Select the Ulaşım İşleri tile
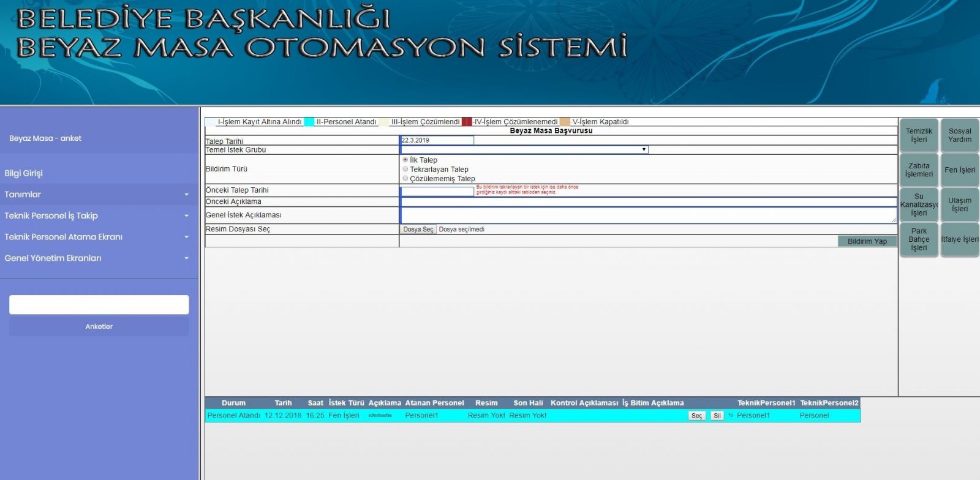 pyautogui.click(x=960, y=204)
